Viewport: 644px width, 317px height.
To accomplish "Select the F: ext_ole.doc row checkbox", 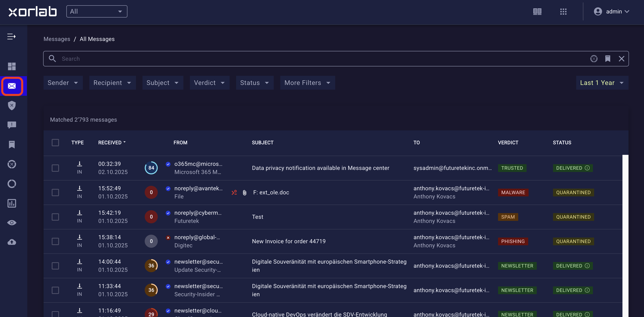I will coord(55,192).
